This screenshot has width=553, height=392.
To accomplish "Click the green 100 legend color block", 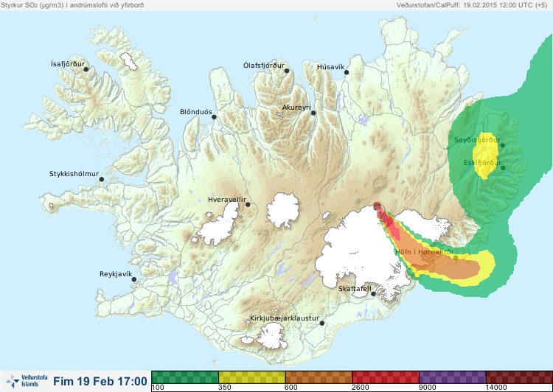I will click(x=185, y=377).
